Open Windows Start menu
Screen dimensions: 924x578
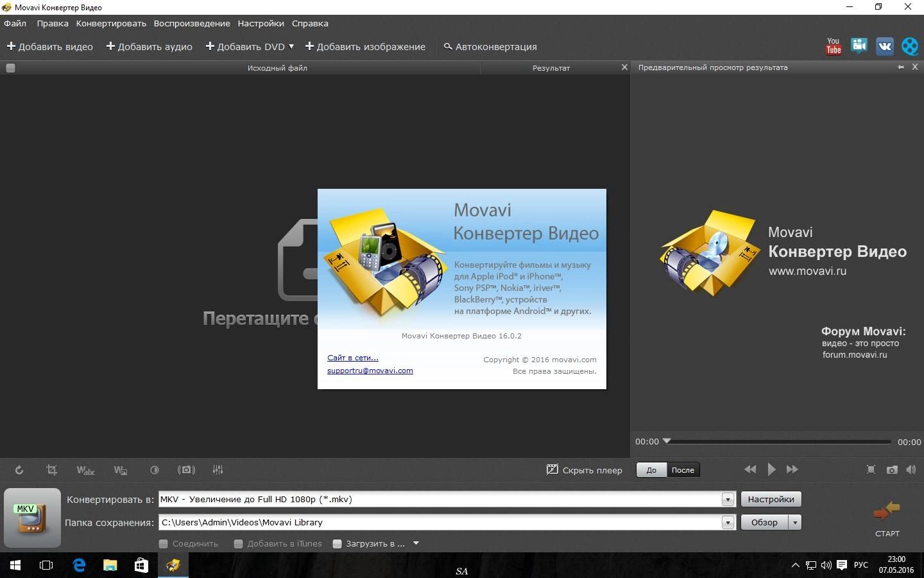(15, 565)
